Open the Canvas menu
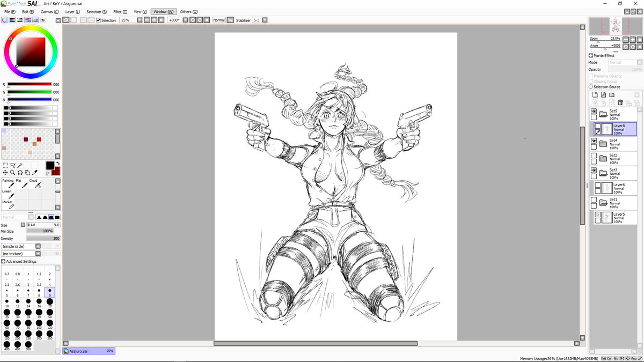 (x=49, y=11)
